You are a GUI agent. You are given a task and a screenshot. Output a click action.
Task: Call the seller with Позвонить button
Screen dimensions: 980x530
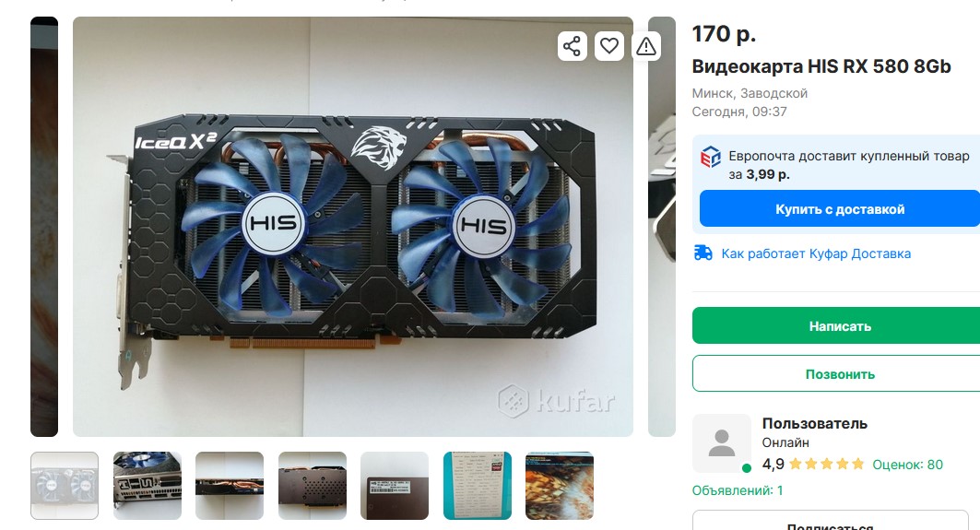pyautogui.click(x=839, y=373)
